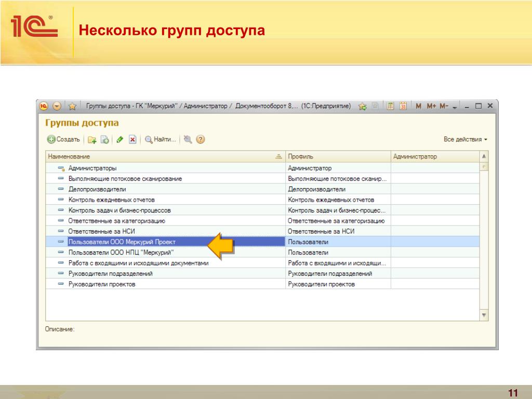Select the Делопроизводители group row
The image size is (532, 399).
tap(262, 189)
